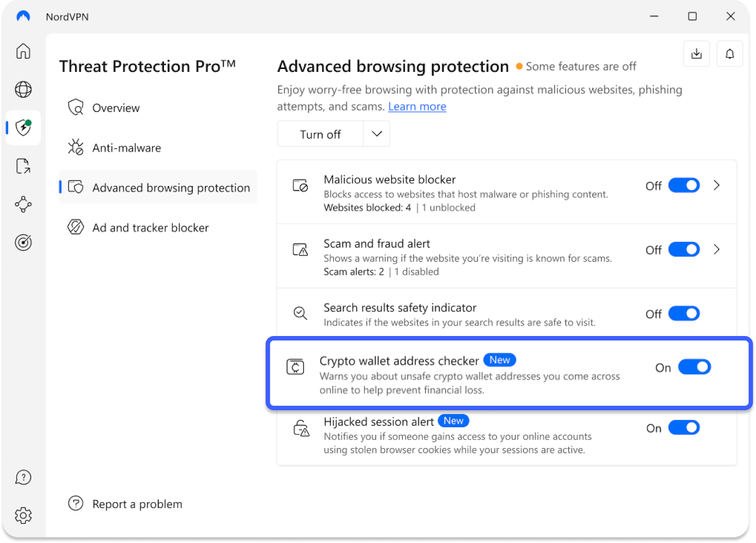Go to Ad and tracker blocker

pyautogui.click(x=150, y=228)
